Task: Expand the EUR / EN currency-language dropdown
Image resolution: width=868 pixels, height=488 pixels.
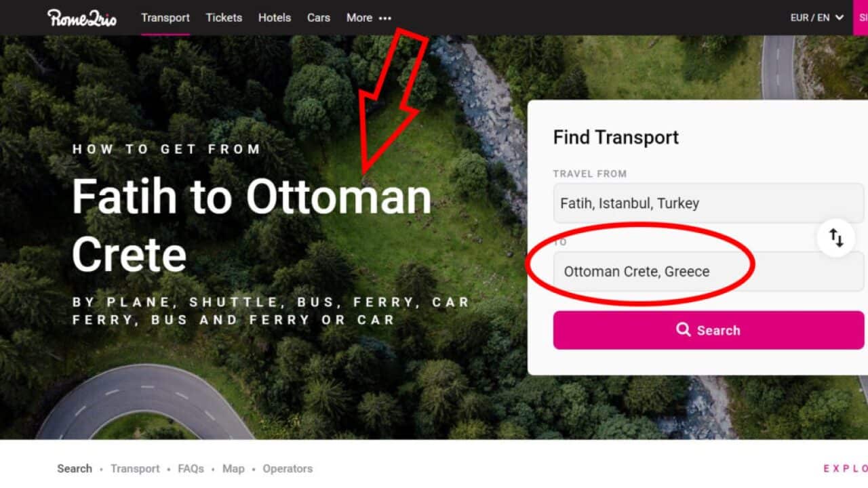Action: pos(816,18)
